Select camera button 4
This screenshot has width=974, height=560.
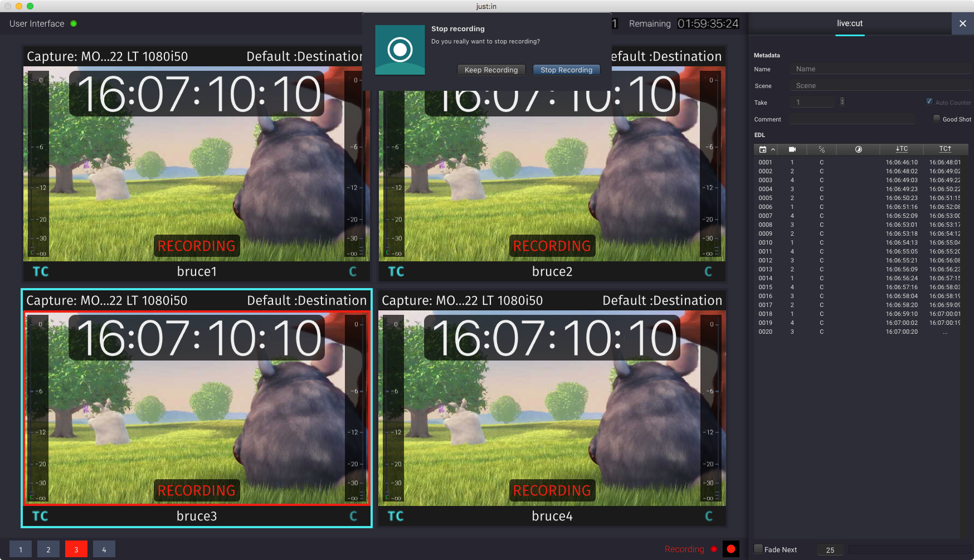[x=104, y=549]
